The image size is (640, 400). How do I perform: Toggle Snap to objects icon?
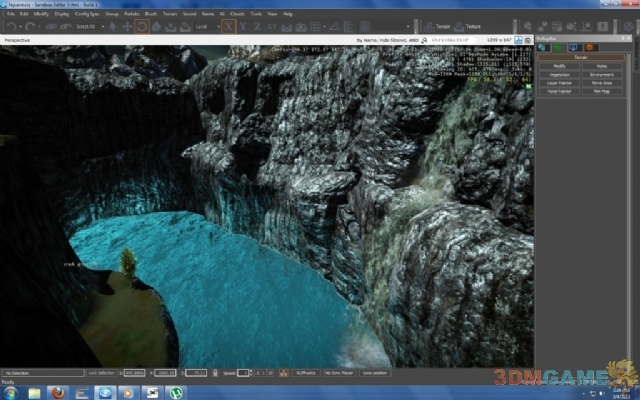point(301,27)
